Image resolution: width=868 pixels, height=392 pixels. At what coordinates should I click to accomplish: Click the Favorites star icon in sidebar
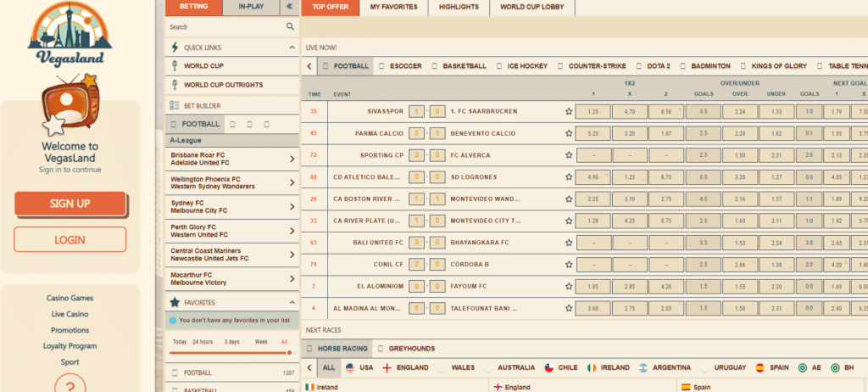175,302
